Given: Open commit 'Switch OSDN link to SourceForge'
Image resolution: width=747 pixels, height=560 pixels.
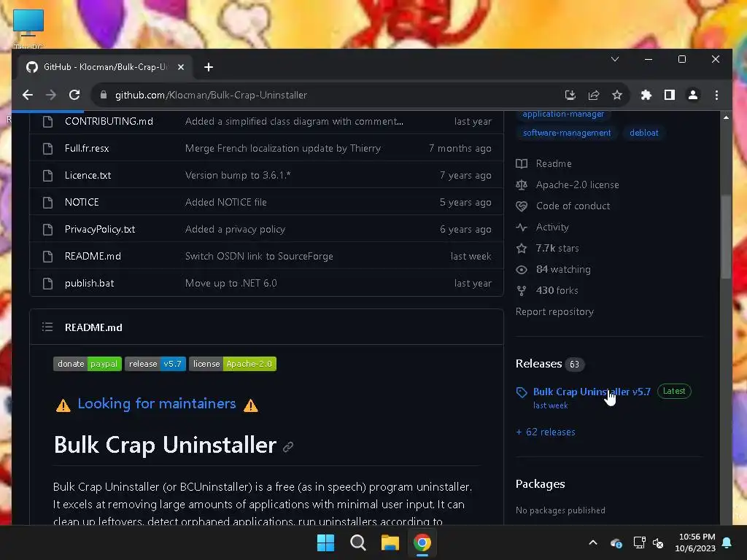Looking at the screenshot, I should (259, 256).
